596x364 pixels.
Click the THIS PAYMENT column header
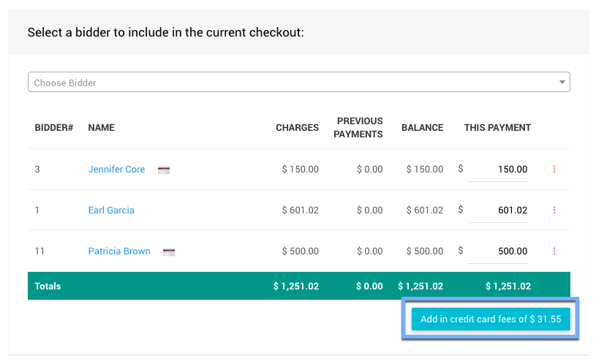[497, 128]
